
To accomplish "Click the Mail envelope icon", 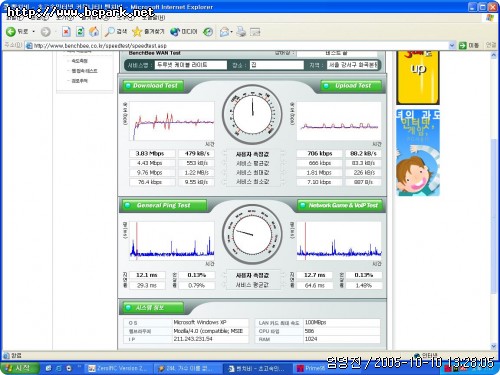I will click(224, 32).
